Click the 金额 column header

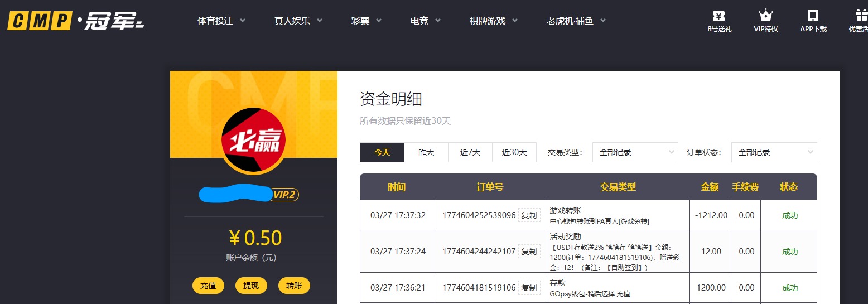tap(710, 187)
